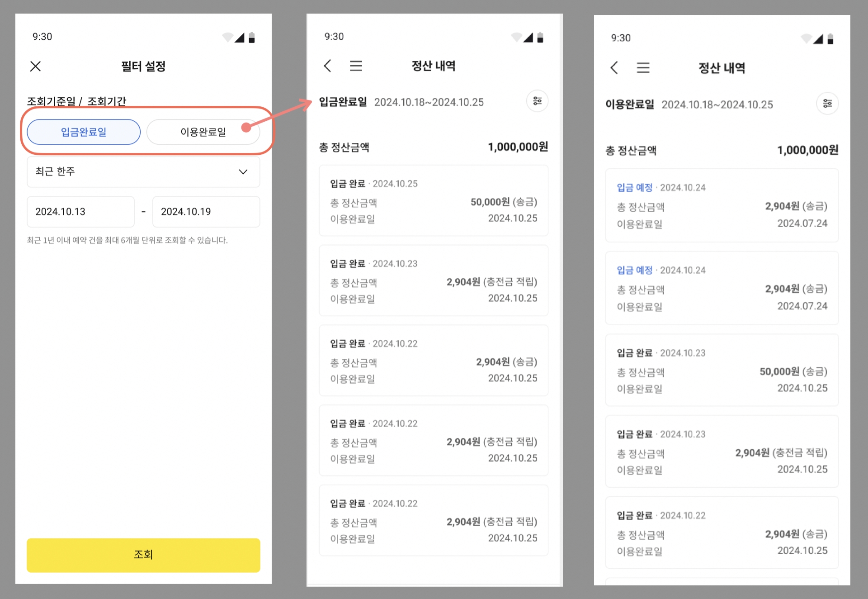Click the chevron arrow in period selector
The width and height of the screenshot is (868, 599).
click(243, 172)
